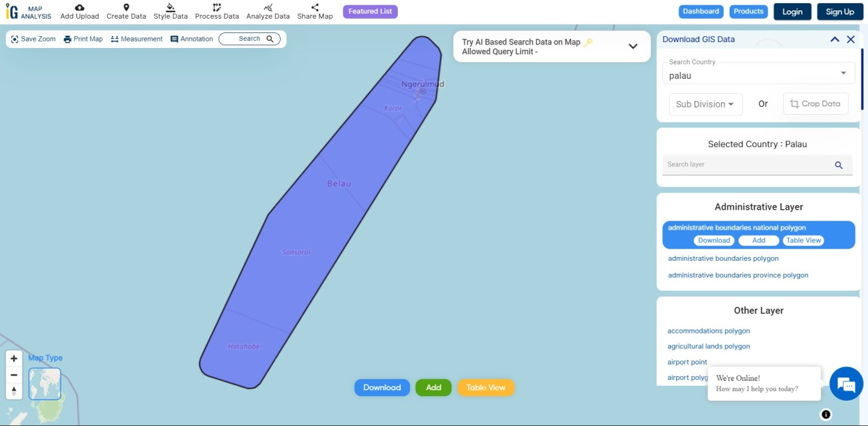Viewport: 868px width, 426px height.
Task: Open Products page
Action: [748, 12]
